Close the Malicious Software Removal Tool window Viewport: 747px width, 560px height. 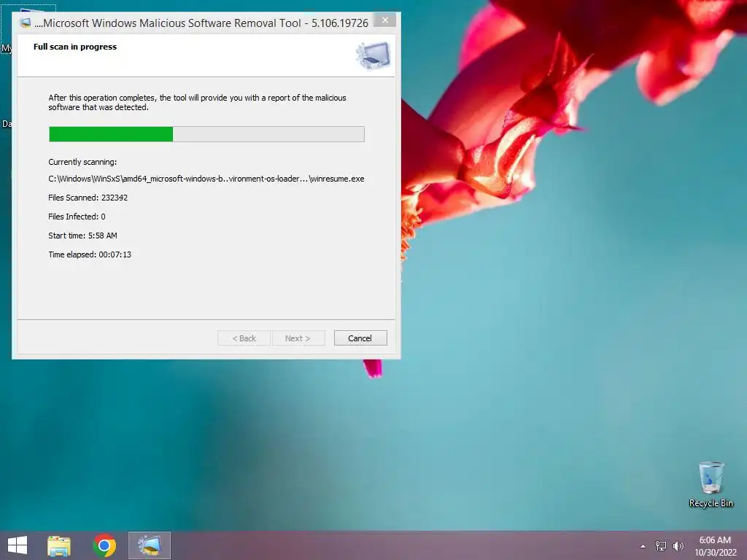tap(385, 20)
